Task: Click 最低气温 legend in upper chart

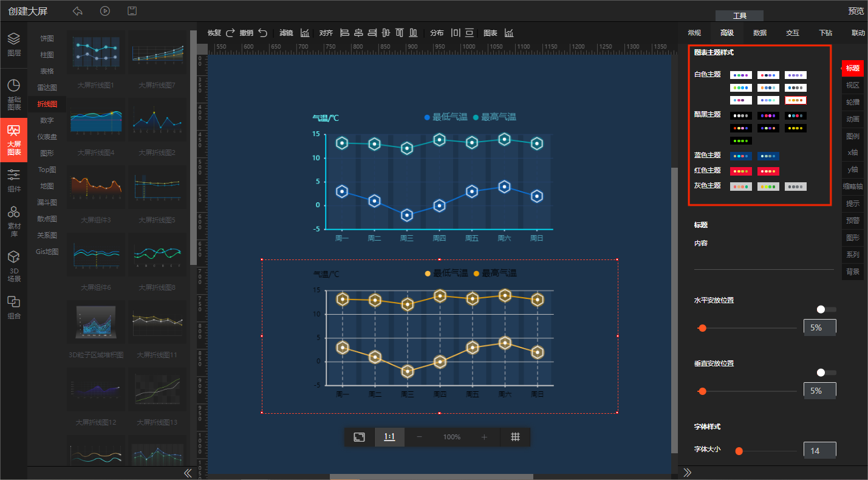Action: (446, 117)
